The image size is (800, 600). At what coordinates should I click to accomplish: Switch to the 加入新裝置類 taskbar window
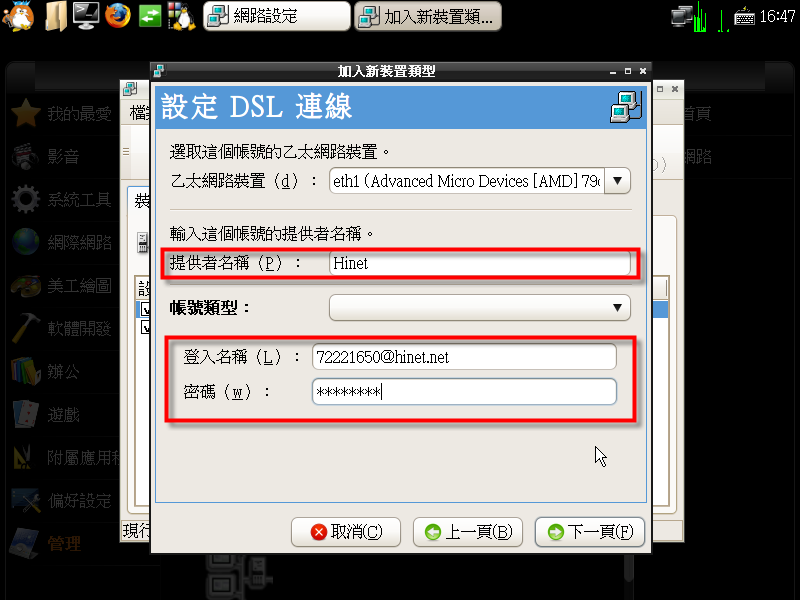pyautogui.click(x=428, y=16)
